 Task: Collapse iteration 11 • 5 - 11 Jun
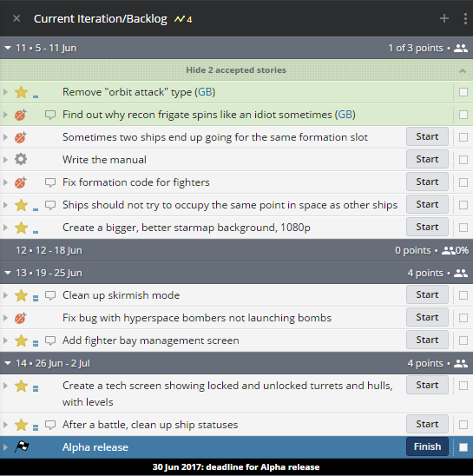(x=8, y=48)
